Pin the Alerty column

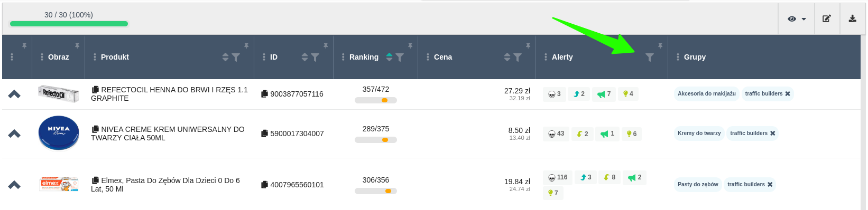660,46
